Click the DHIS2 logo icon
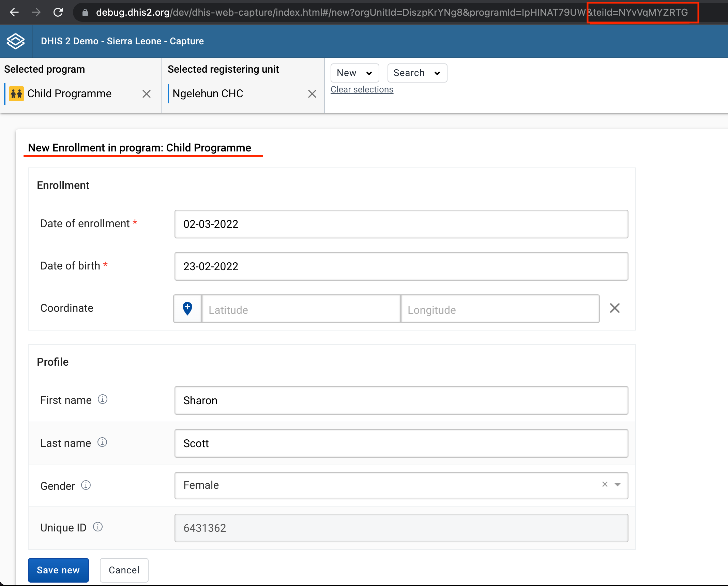 pyautogui.click(x=16, y=41)
